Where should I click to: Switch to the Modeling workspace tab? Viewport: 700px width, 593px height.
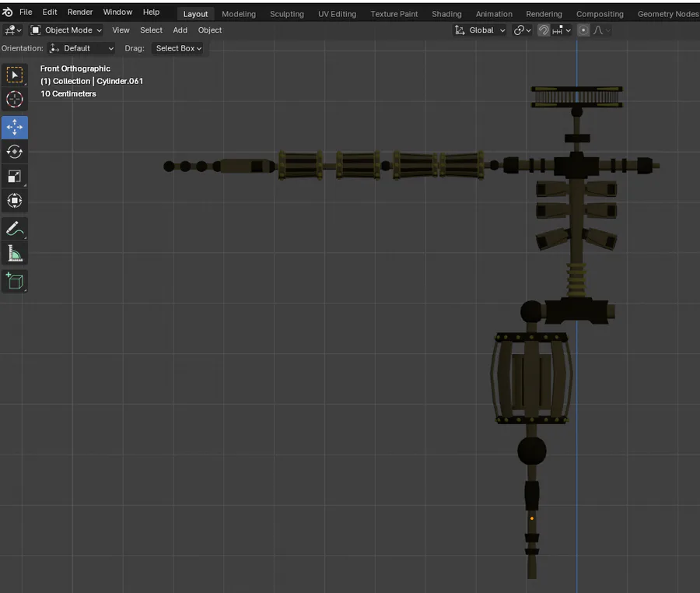[239, 14]
